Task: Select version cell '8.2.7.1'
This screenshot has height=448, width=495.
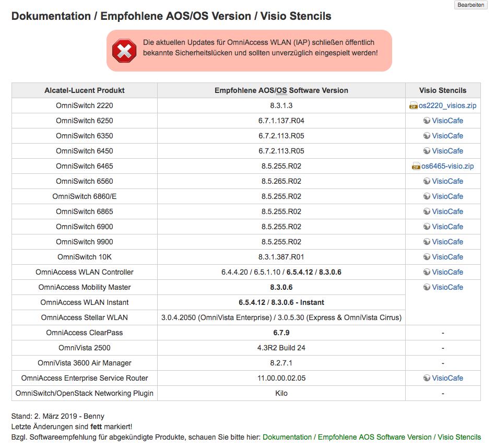Action: point(281,363)
